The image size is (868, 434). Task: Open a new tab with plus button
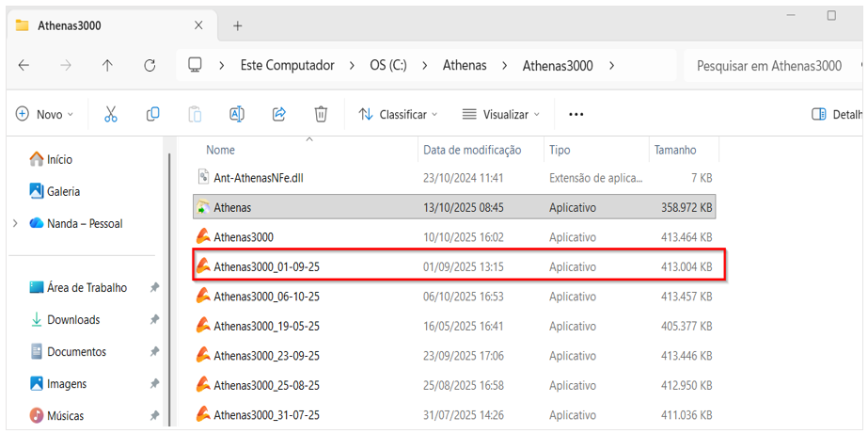tap(237, 25)
